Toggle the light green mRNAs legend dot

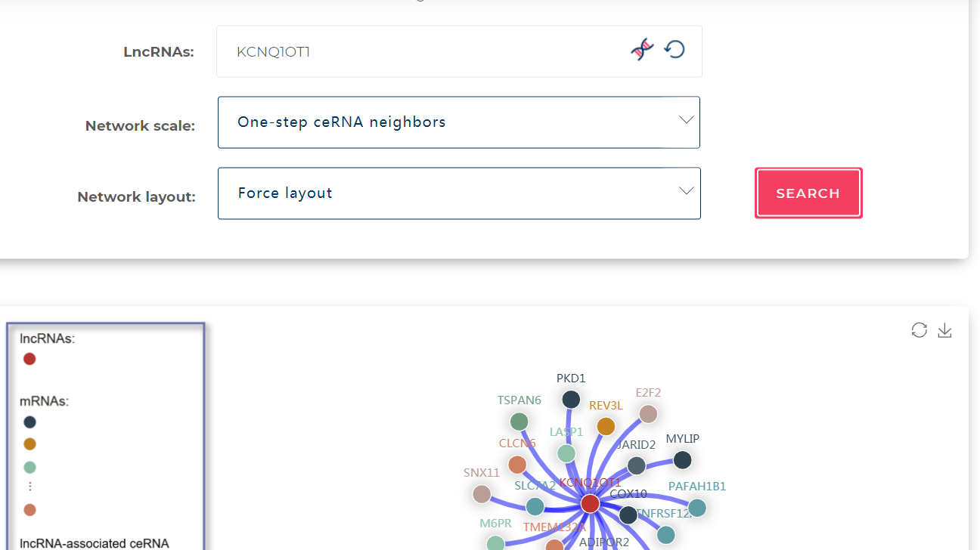[29, 467]
